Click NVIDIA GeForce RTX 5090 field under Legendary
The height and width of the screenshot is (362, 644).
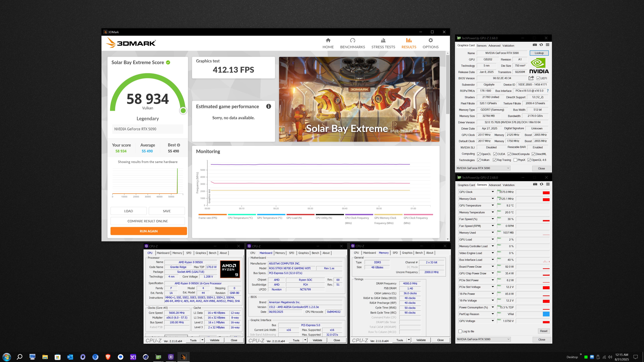tap(148, 129)
